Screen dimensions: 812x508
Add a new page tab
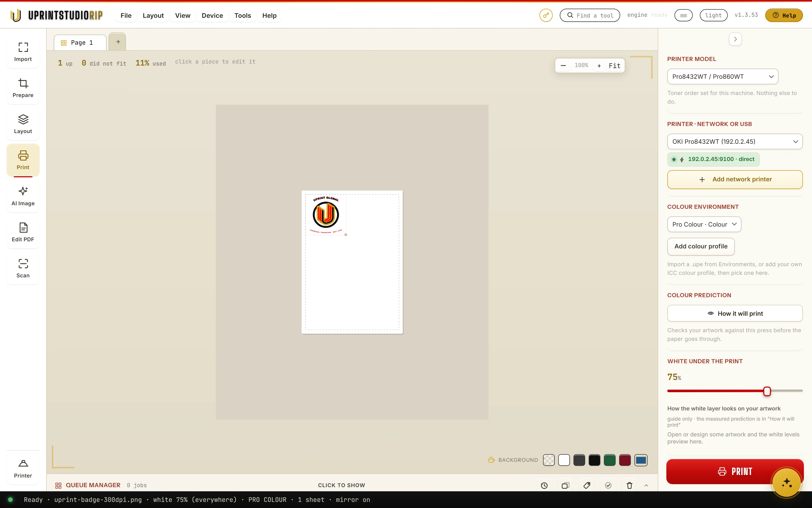[x=118, y=42]
